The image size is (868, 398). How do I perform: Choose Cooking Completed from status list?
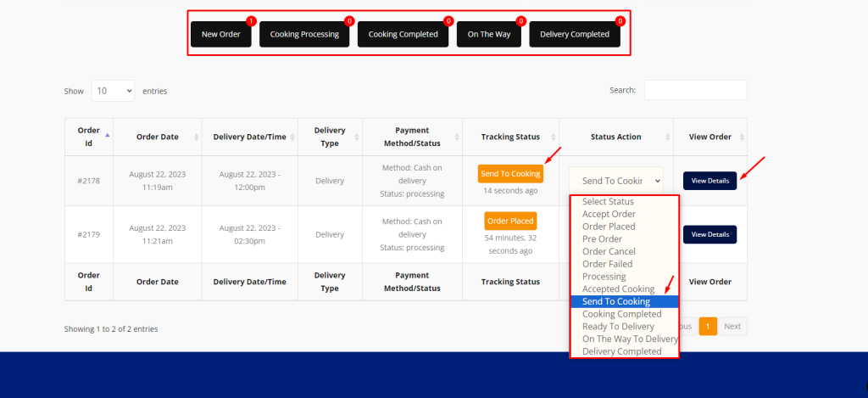[621, 314]
